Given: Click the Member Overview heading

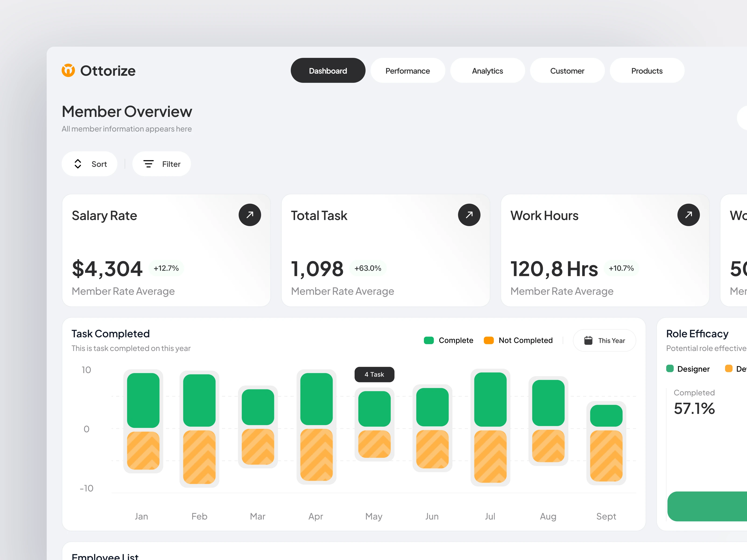Looking at the screenshot, I should (127, 112).
